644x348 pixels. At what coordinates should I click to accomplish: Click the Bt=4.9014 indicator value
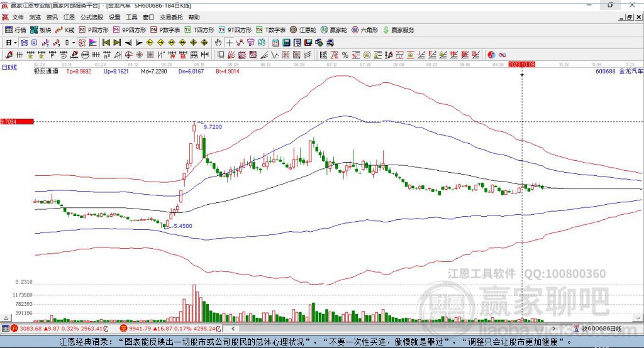pos(228,72)
